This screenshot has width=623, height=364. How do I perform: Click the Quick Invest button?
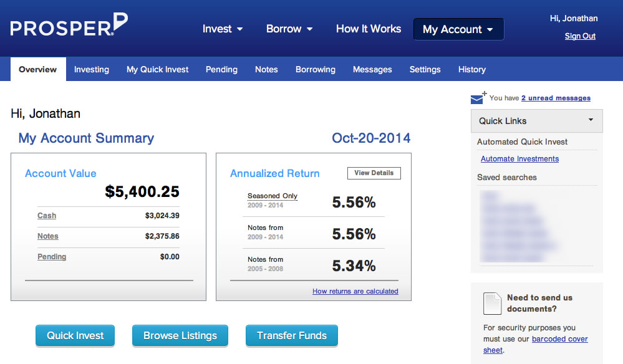tap(75, 336)
